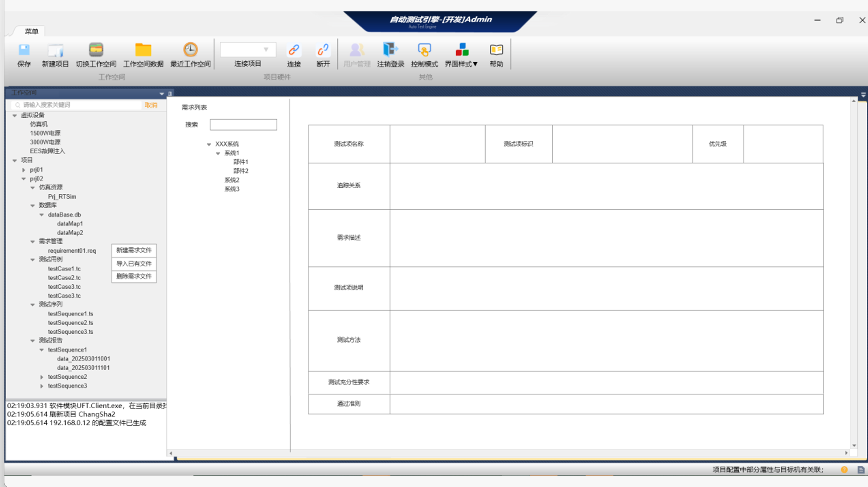Open Control Mode (控制模式) icon
The height and width of the screenshot is (487, 868).
click(424, 50)
